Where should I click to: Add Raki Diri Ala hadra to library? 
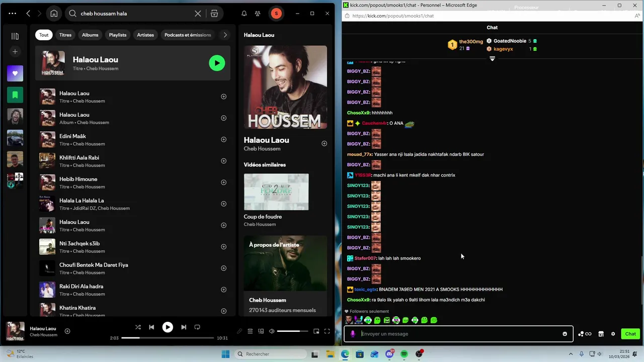[x=223, y=290]
